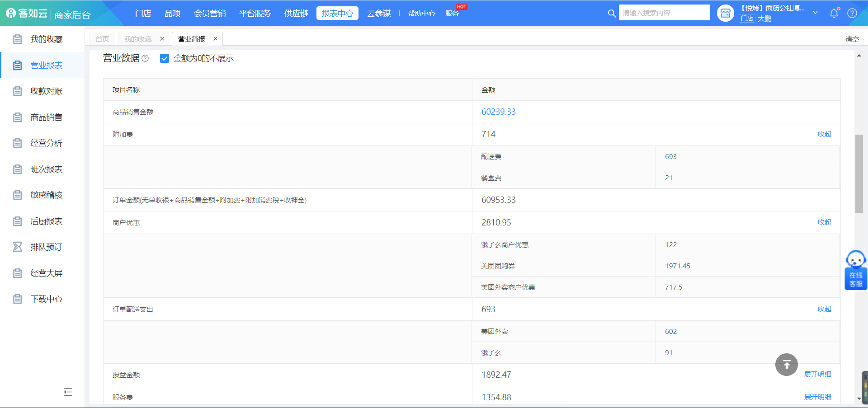Click the info icon beside 营业数据

(x=145, y=58)
